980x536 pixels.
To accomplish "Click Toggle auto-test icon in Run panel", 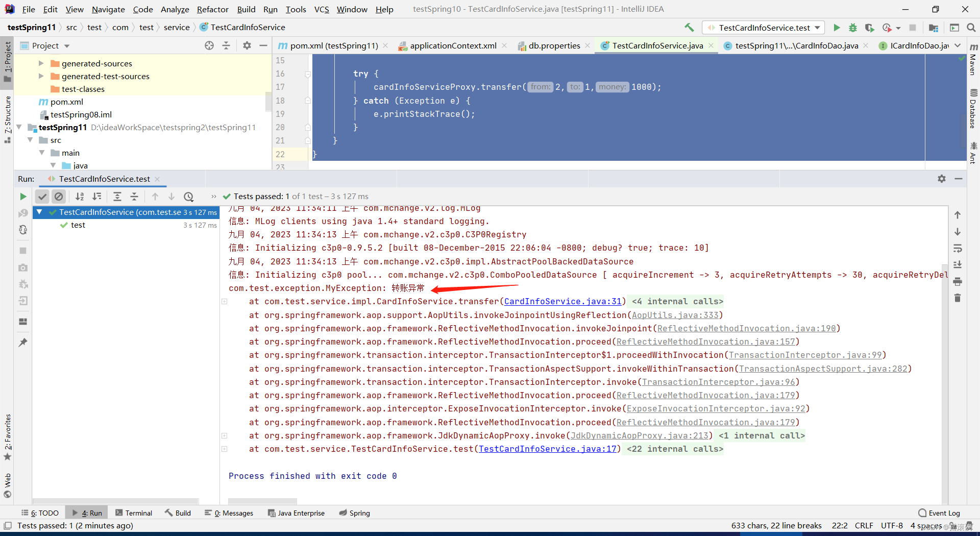I will point(23,230).
